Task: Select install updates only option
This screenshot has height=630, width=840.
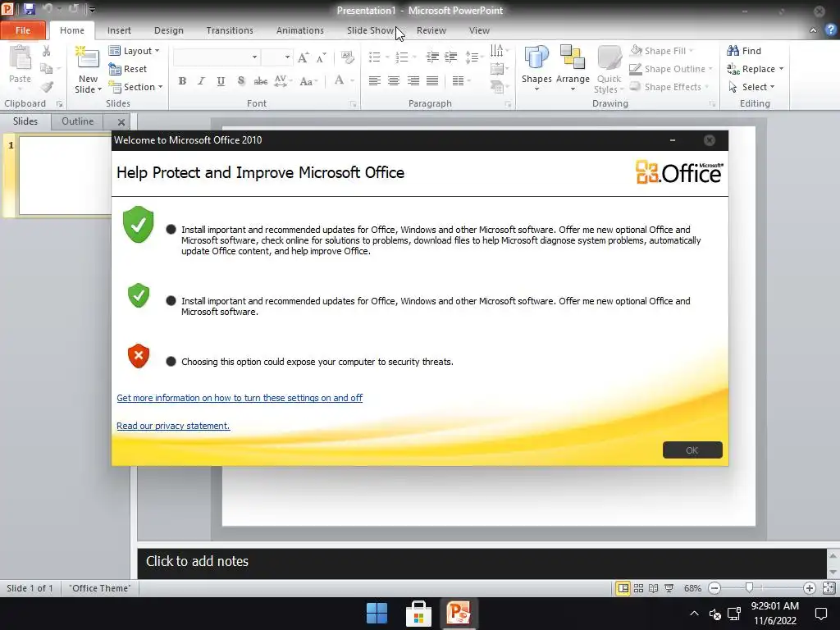Action: click(x=171, y=300)
